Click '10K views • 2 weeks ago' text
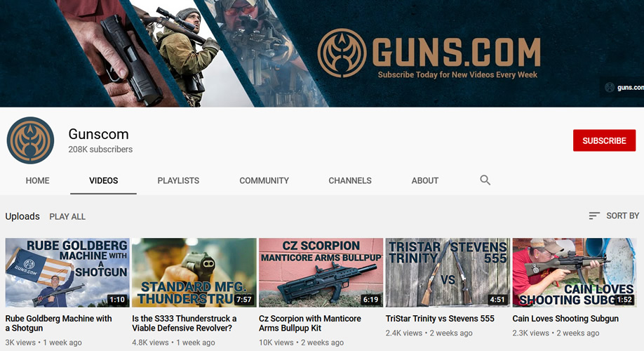644x351 pixels. (x=301, y=343)
